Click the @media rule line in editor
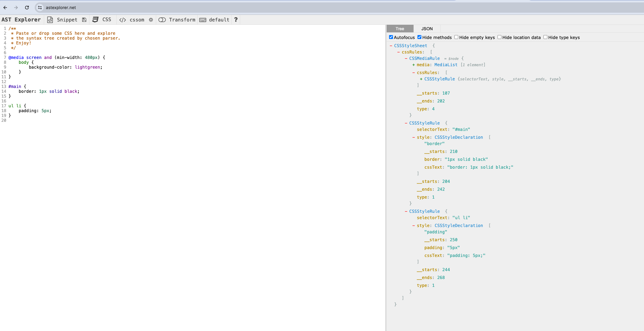The height and width of the screenshot is (331, 644). tap(57, 57)
